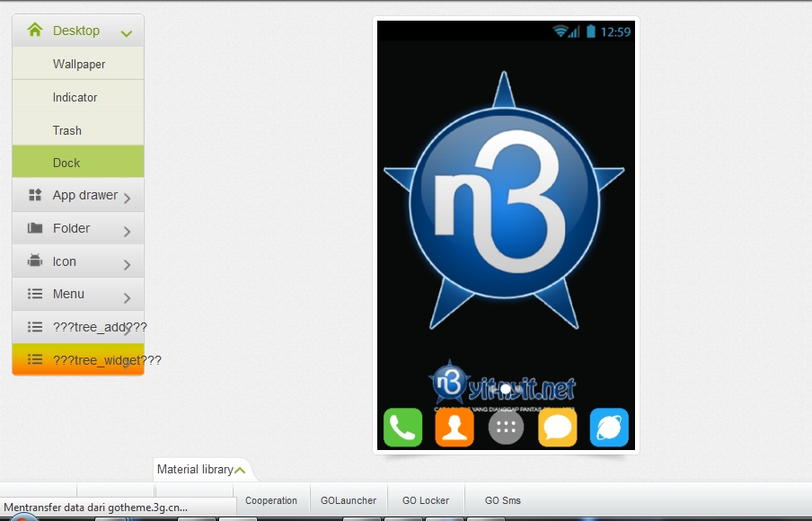This screenshot has height=521, width=812.
Task: Switch to the Cooperation tab
Action: pyautogui.click(x=271, y=500)
